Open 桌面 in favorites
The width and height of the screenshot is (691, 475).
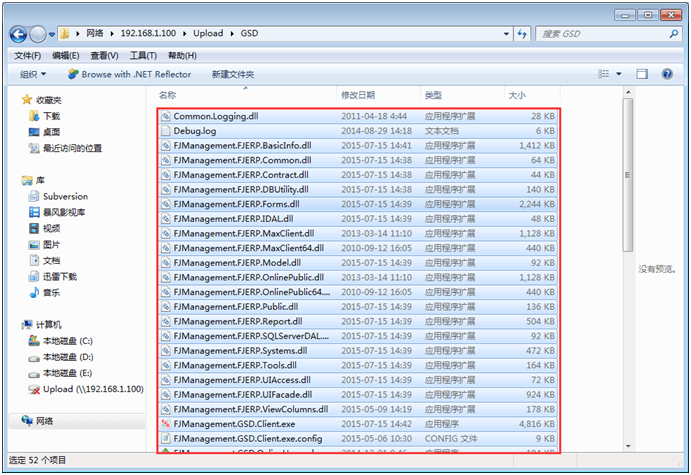click(x=44, y=132)
